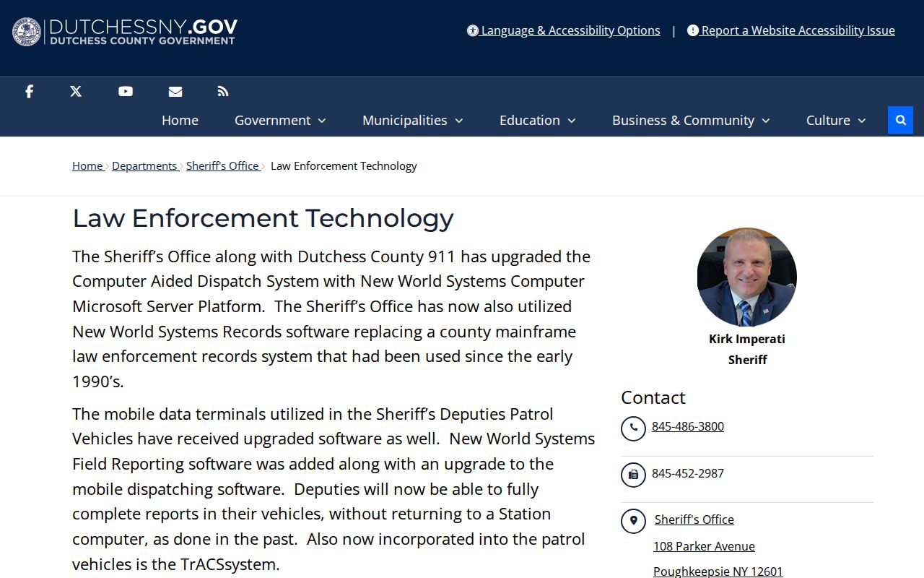Click the Departments breadcrumb link

point(144,165)
